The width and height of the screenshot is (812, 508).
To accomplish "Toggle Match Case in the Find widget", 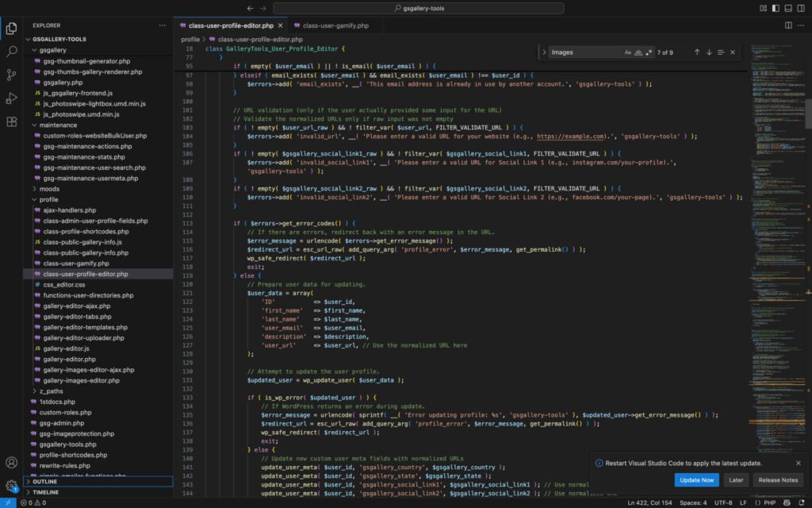I will tap(626, 52).
